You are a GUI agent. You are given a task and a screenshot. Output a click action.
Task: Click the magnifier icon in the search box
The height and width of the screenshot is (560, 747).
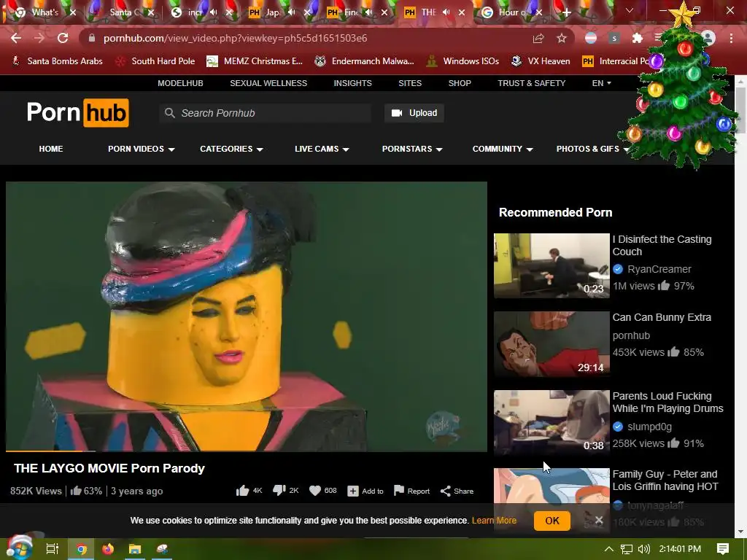[169, 113]
